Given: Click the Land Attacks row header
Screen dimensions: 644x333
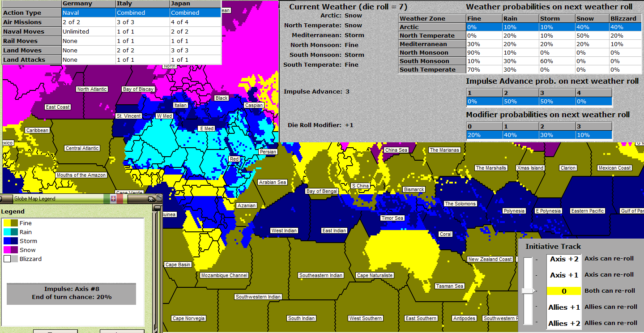Looking at the screenshot, I should click(32, 60).
